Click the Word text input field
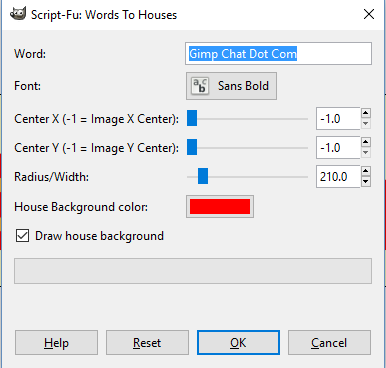Image resolution: width=386 pixels, height=368 pixels. [x=278, y=53]
